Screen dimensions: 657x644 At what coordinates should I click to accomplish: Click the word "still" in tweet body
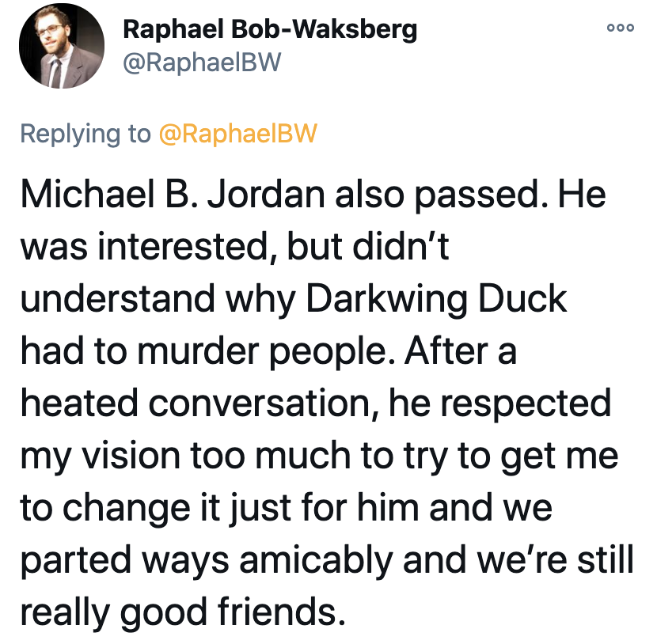606,559
